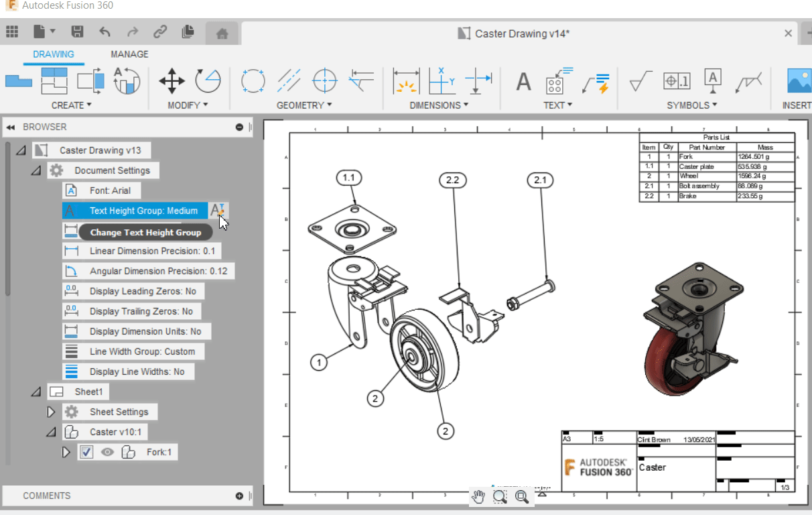812x515 pixels.
Task: Select the Ordinate Dimension tool
Action: pos(442,81)
